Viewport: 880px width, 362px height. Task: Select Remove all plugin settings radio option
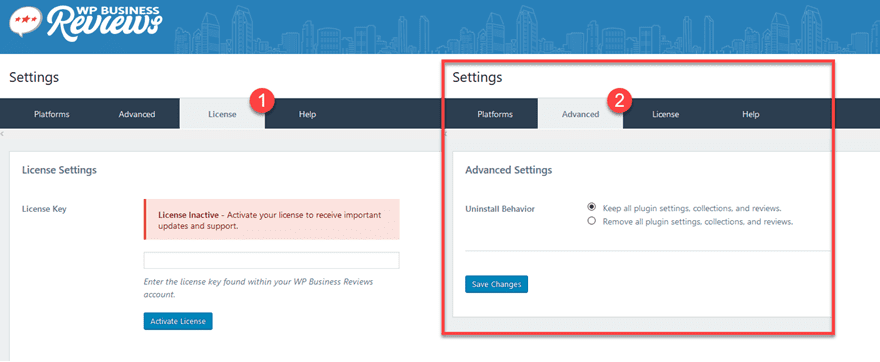591,221
